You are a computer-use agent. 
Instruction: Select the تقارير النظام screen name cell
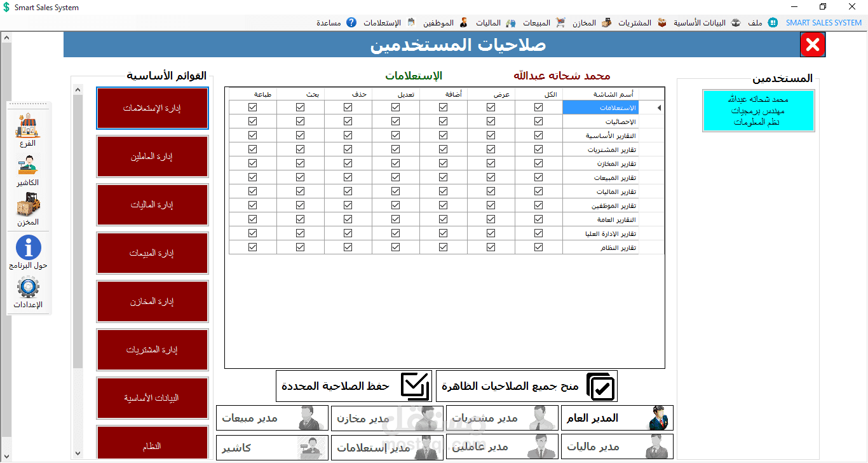(600, 247)
